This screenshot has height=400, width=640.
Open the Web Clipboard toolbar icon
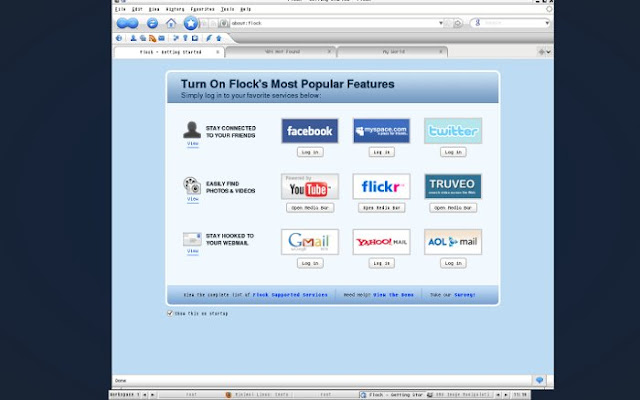195,38
